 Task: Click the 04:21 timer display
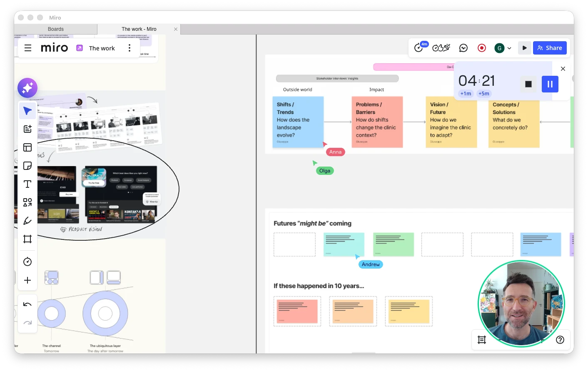pos(477,80)
